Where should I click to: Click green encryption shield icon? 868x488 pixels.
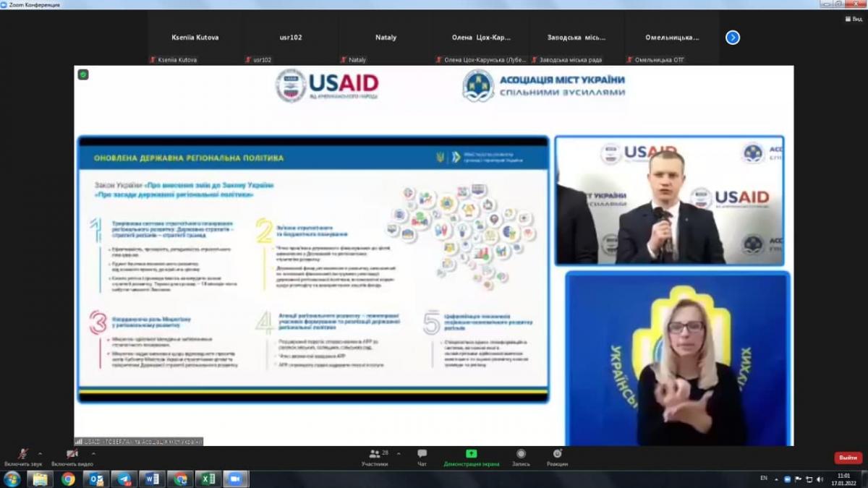83,74
